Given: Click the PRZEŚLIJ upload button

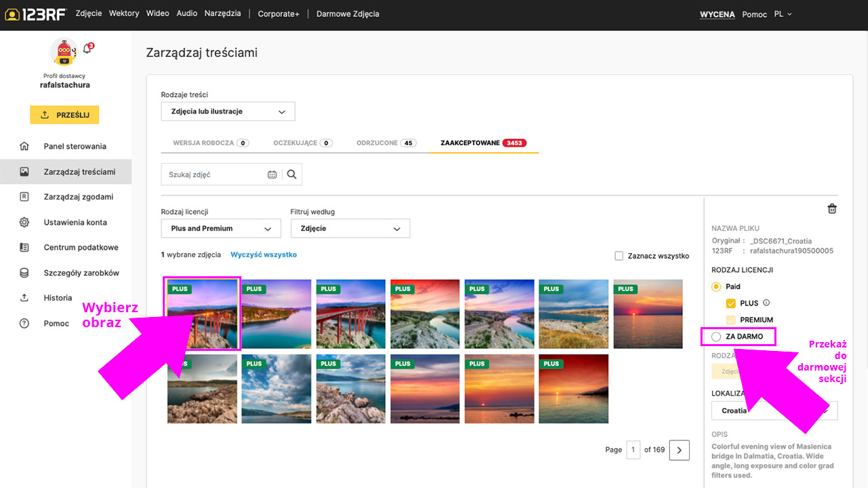Looking at the screenshot, I should point(64,115).
